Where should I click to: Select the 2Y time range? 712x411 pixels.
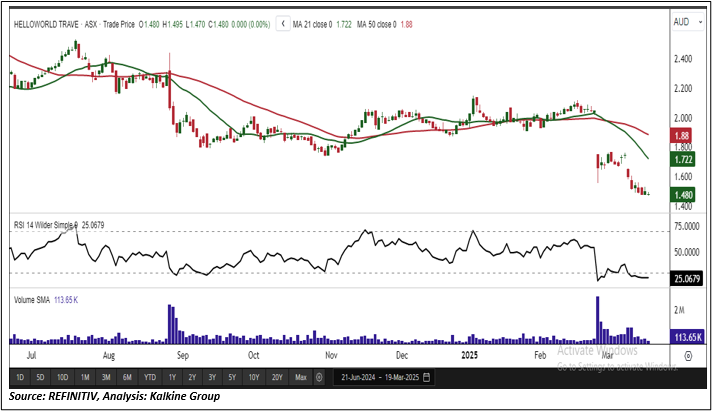pos(192,377)
